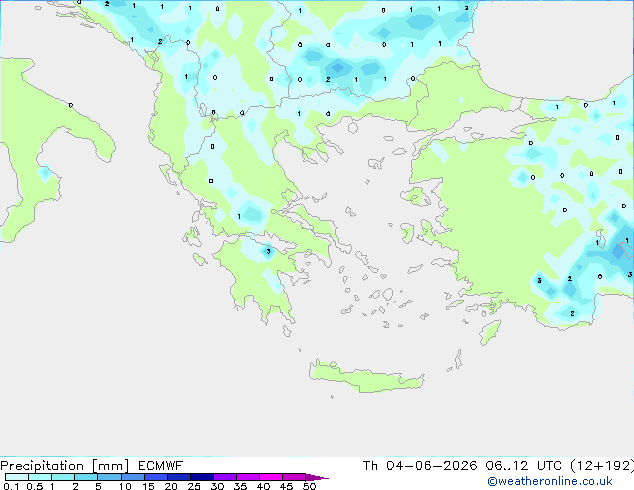Open the weatheronline.co.uk link
Viewport: 634px width, 490px height.
coord(550,481)
